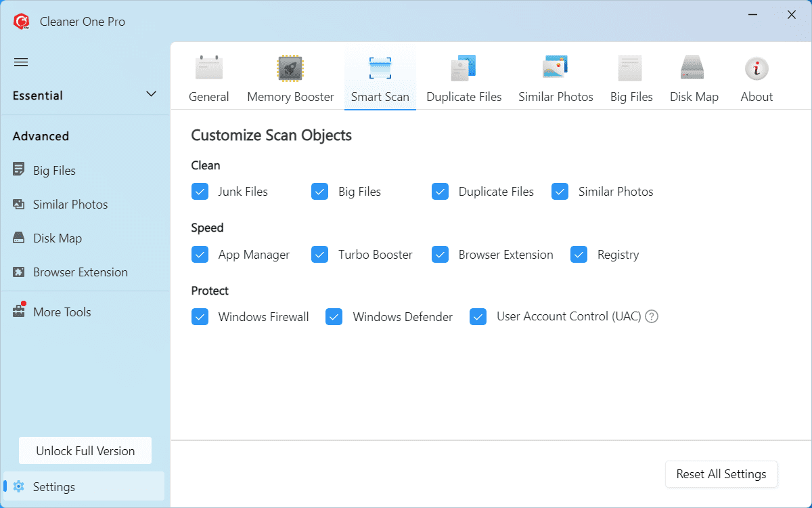The height and width of the screenshot is (508, 812).
Task: Click the Turbo Booster label text
Action: [x=376, y=255]
